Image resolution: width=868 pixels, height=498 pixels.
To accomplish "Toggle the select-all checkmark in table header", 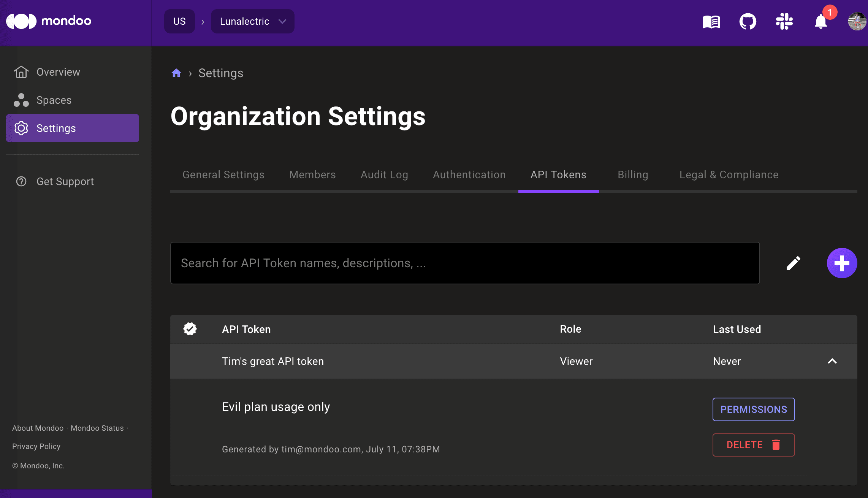I will click(190, 329).
